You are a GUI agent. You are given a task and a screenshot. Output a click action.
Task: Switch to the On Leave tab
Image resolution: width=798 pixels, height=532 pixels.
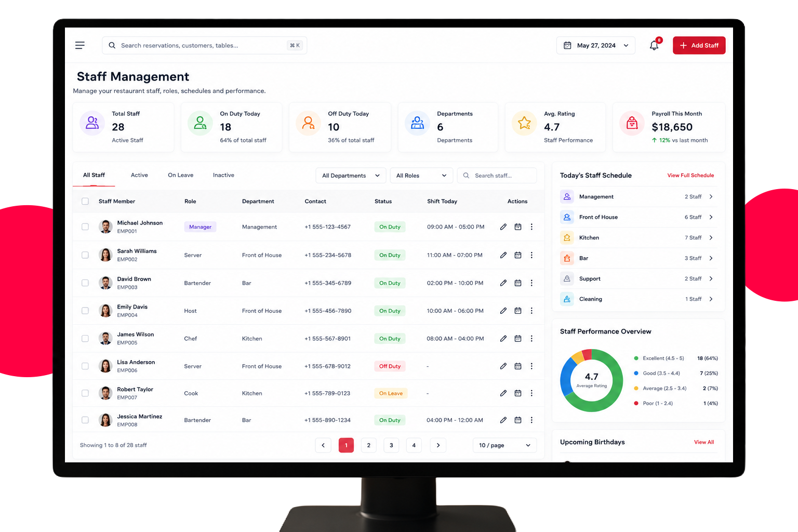(x=181, y=175)
